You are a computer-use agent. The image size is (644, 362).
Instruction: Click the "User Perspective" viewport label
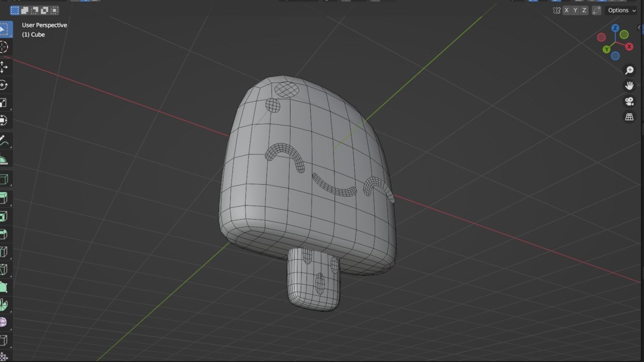coord(45,25)
